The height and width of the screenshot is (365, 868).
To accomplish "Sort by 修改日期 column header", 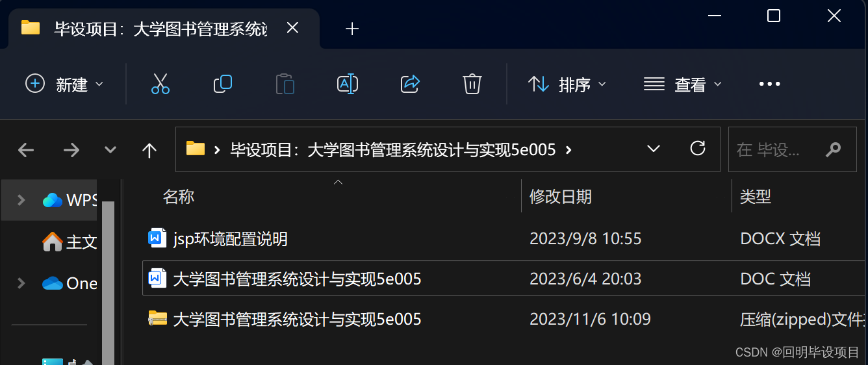I will pyautogui.click(x=561, y=197).
